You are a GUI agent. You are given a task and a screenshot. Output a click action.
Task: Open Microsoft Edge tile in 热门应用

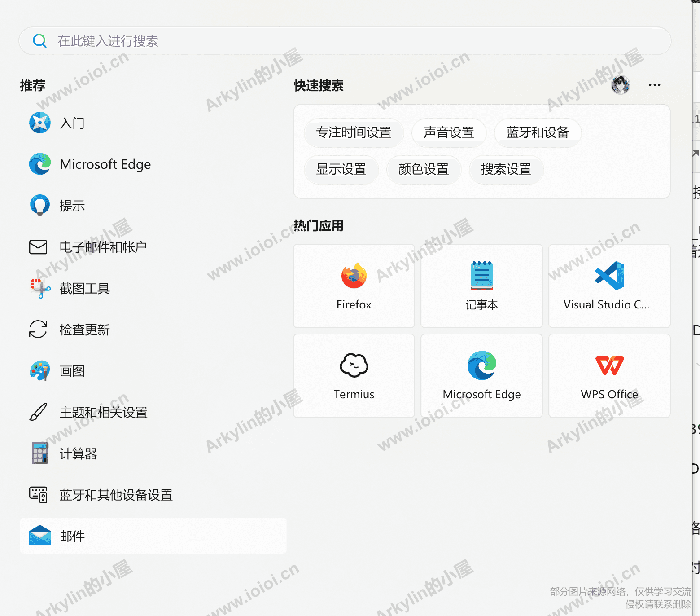coord(481,376)
